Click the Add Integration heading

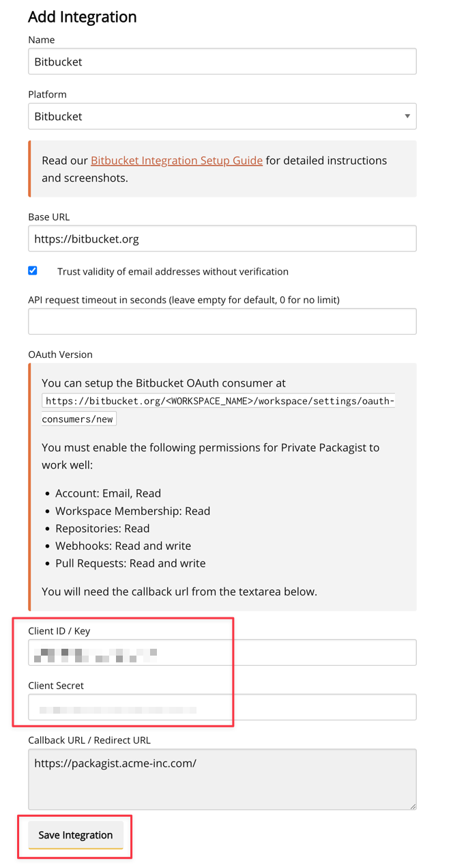click(x=82, y=16)
